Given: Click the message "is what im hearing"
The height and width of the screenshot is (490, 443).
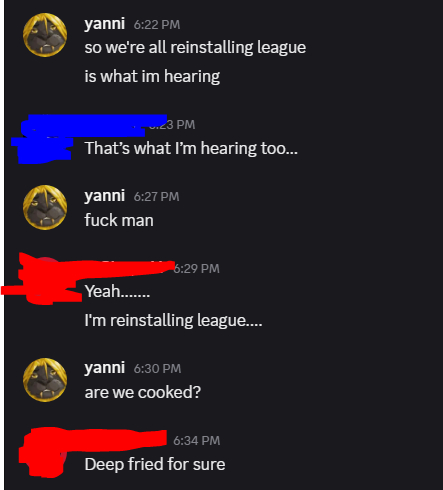Looking at the screenshot, I should point(152,76).
